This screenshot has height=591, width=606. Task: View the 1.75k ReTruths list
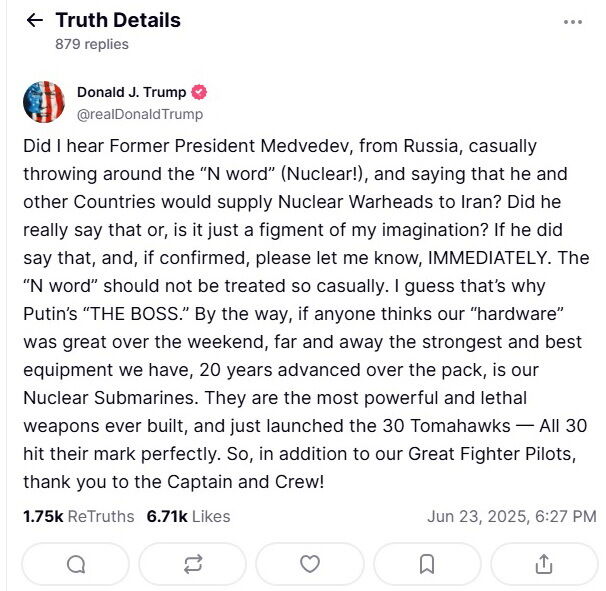click(78, 517)
